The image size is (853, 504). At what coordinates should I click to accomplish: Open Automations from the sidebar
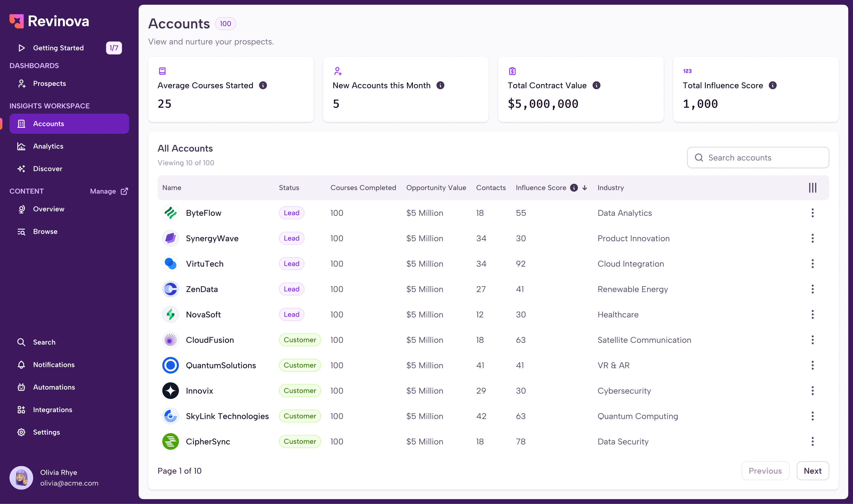pyautogui.click(x=54, y=387)
